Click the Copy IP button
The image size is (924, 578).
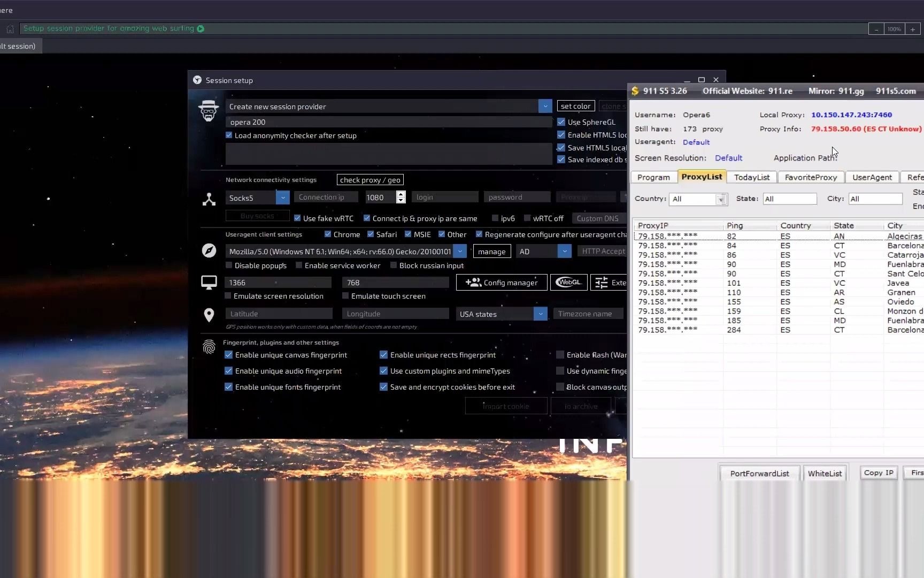tap(879, 473)
